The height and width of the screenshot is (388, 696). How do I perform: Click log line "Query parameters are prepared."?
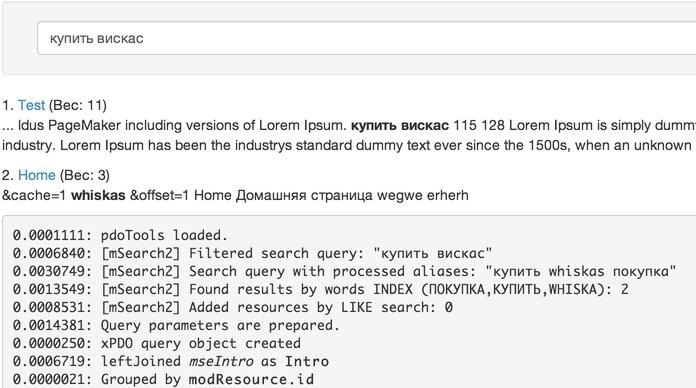coord(176,325)
